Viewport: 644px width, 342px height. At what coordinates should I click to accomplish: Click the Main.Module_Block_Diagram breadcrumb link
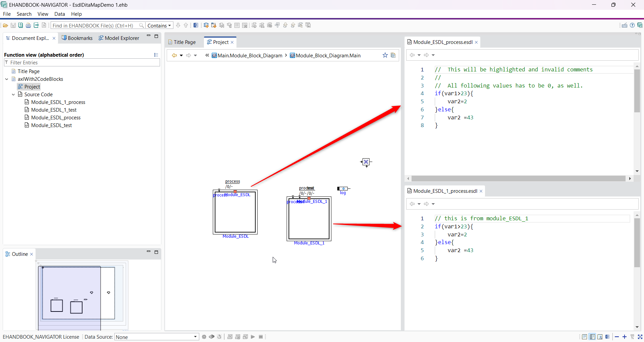point(250,56)
